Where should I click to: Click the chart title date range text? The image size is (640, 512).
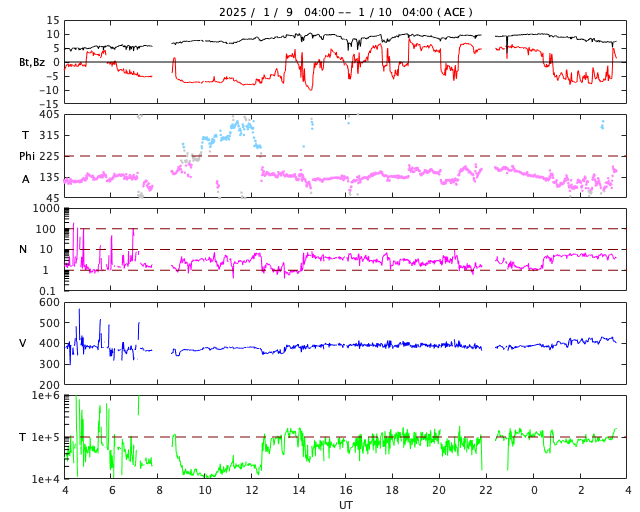[x=345, y=12]
